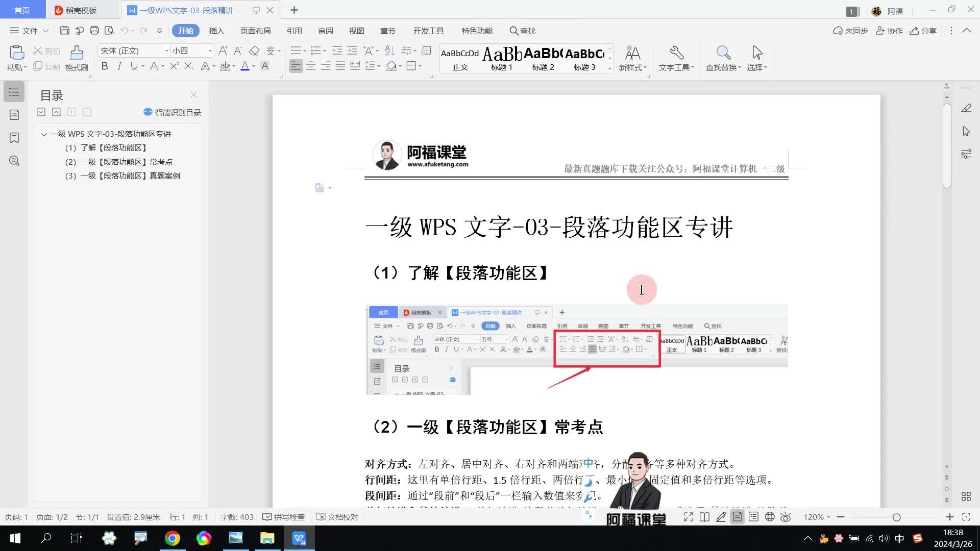Click the print icon in quick toolbar
Image resolution: width=980 pixels, height=551 pixels.
94,31
